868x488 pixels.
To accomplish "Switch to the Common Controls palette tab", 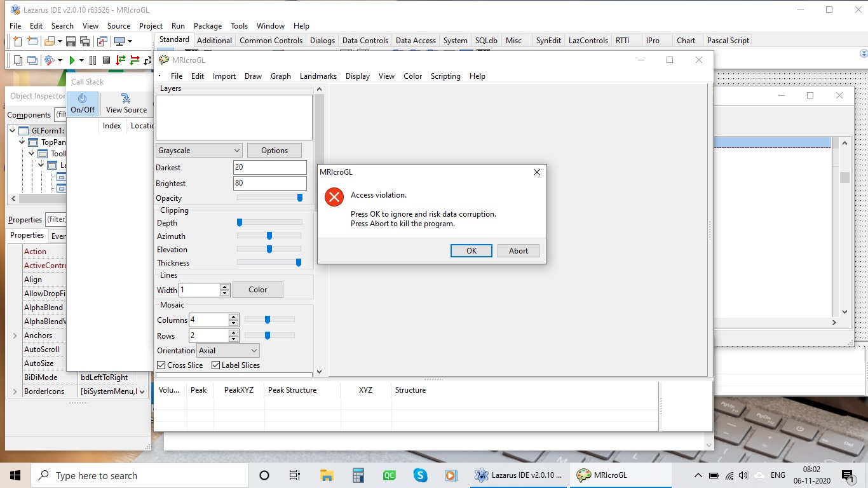I will [x=271, y=41].
